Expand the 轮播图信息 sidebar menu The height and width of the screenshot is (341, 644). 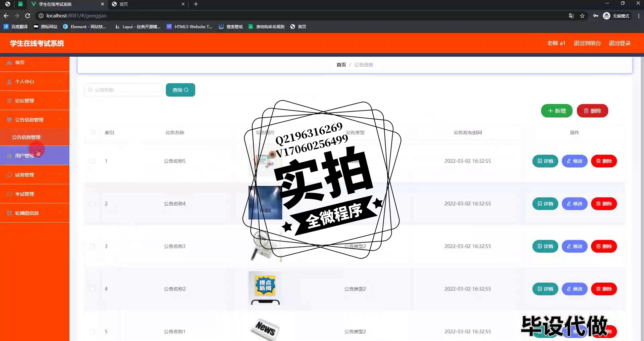click(35, 213)
